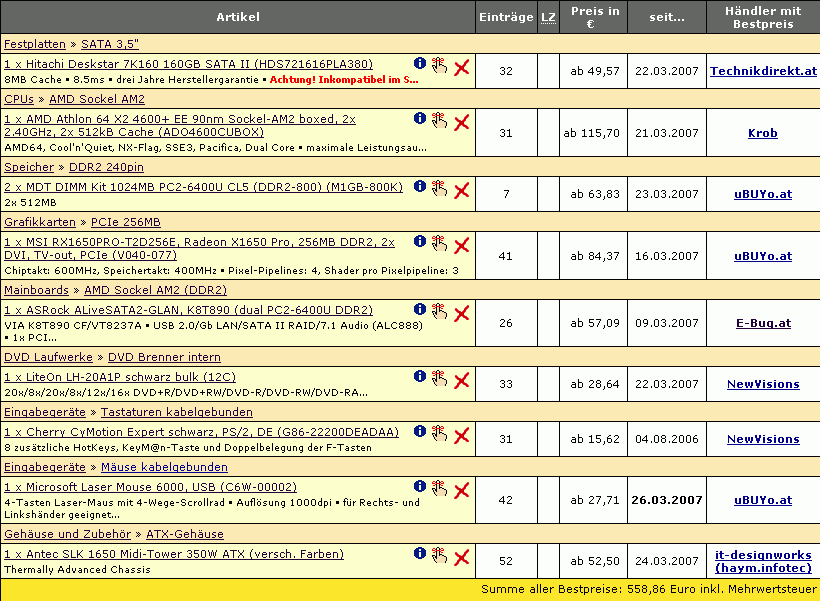Delete Hitachi Deskstar with the red X
820x601 pixels.
point(461,67)
